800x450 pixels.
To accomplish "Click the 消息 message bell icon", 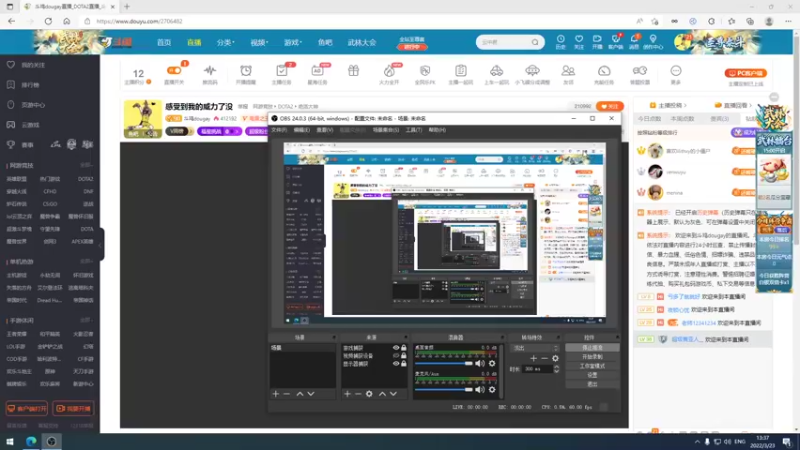I will tap(634, 39).
